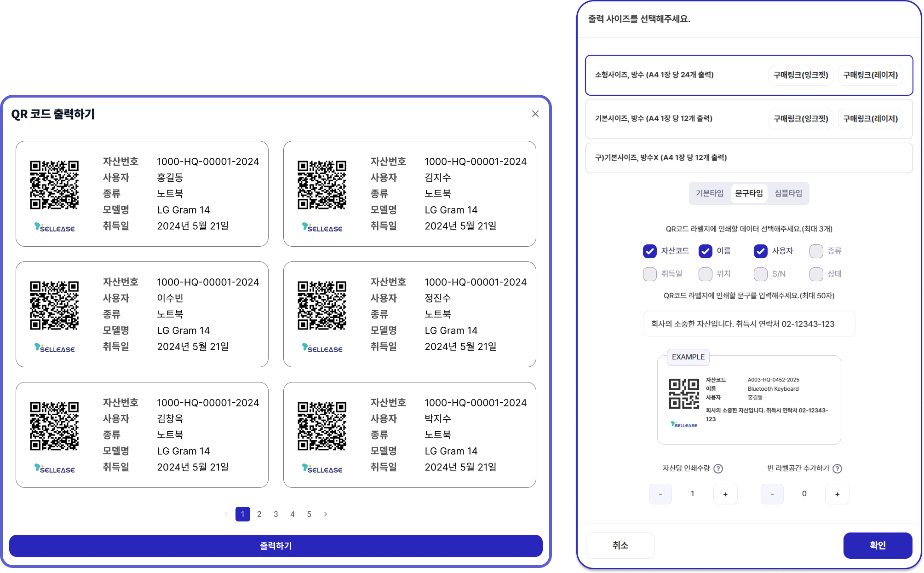Viewport: 924px width, 573px height.
Task: Click help icon next to 자산당 인쇄수량
Action: click(718, 469)
